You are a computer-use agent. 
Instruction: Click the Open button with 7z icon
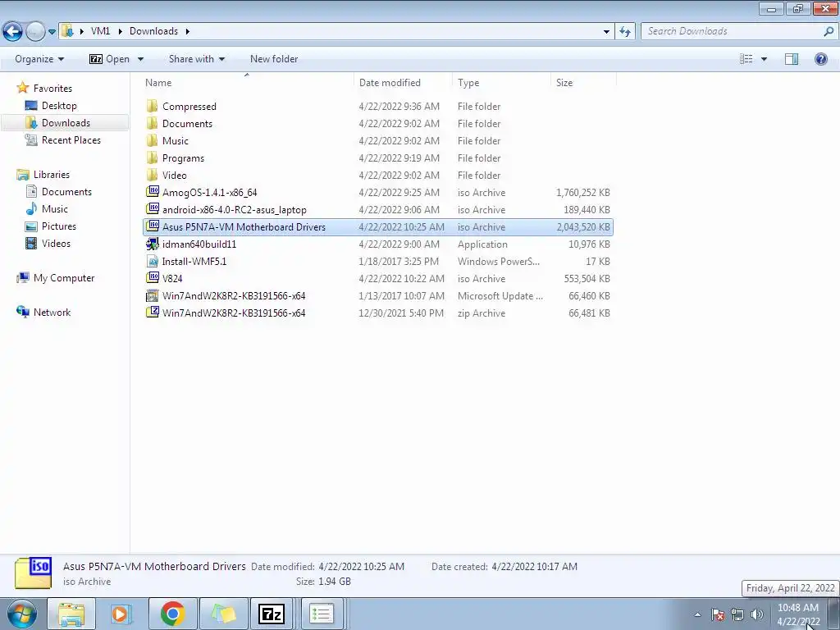[x=109, y=59]
